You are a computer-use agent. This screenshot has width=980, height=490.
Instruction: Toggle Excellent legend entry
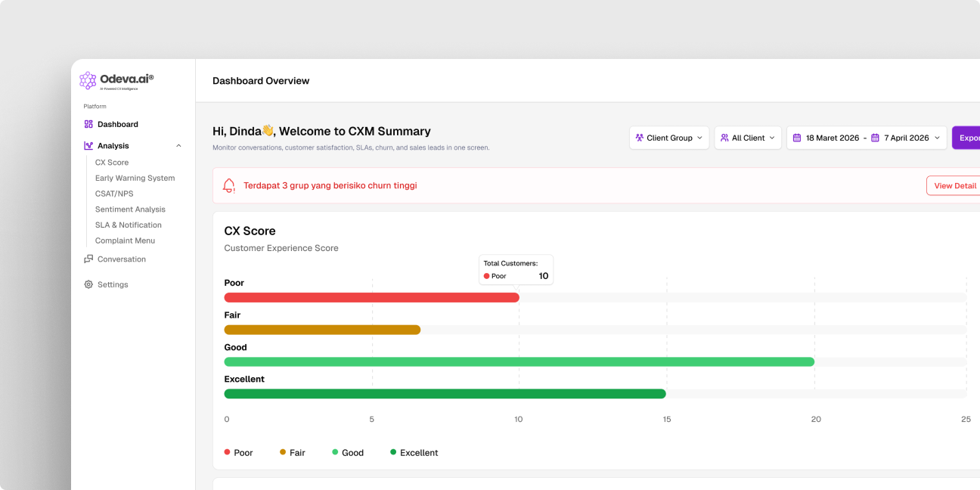(x=414, y=453)
